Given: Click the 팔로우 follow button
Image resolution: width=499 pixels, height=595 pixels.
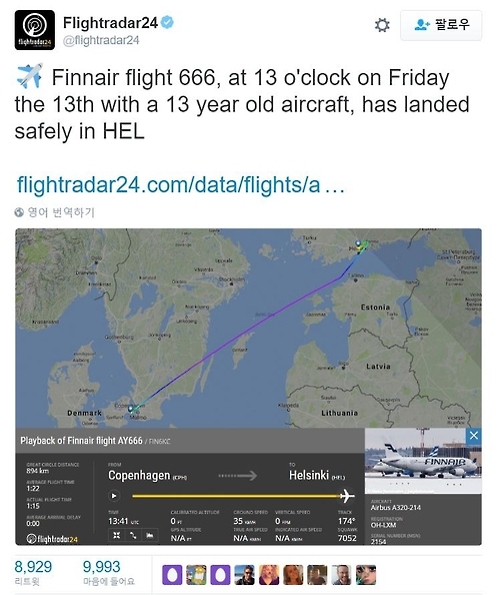Looking at the screenshot, I should point(441,25).
